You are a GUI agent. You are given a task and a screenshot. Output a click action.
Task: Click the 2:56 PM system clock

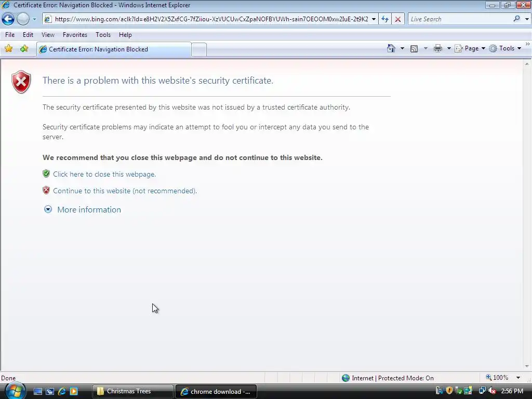512,391
